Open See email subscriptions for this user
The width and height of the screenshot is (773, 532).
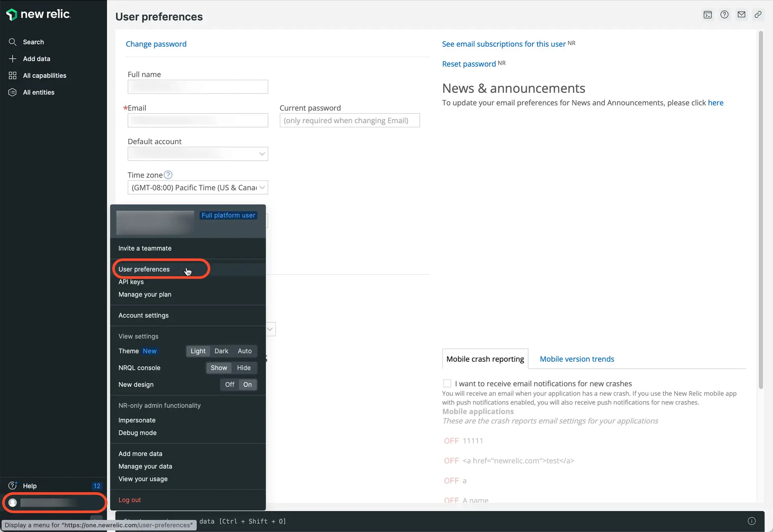pyautogui.click(x=504, y=44)
